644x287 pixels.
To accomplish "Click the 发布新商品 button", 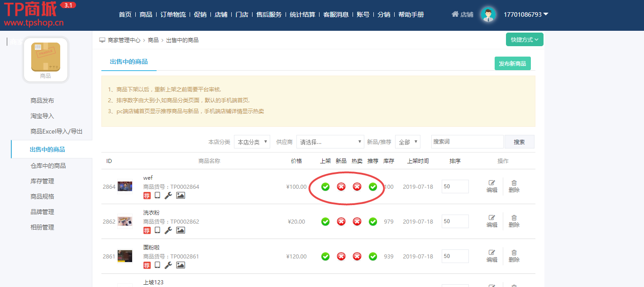I will (512, 64).
